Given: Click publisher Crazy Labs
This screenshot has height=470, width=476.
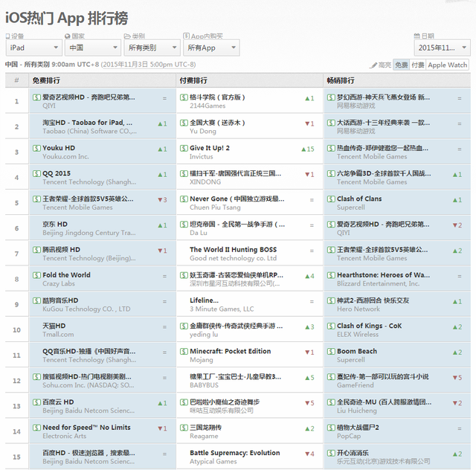Looking at the screenshot, I should coord(59,283).
